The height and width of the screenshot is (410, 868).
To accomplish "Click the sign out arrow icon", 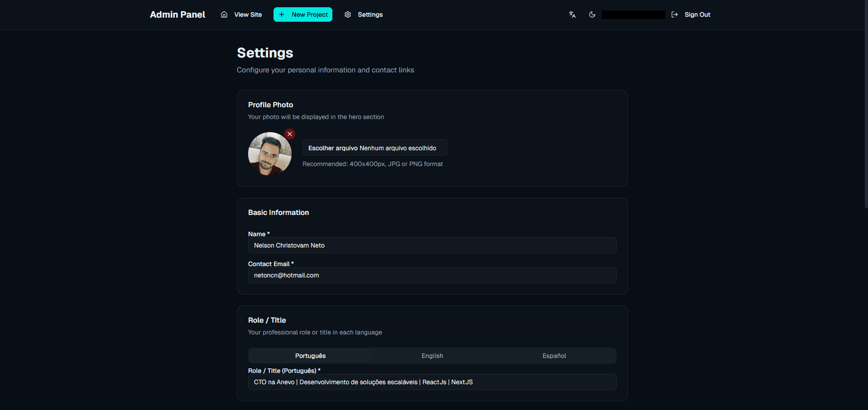I will (x=675, y=14).
